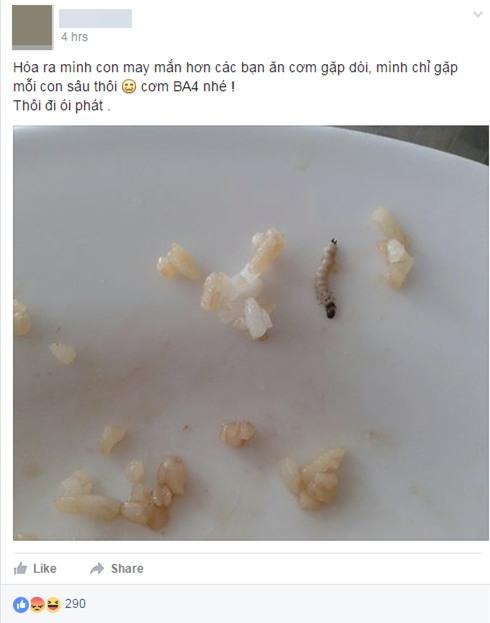
Task: Click the thumbs-up Like icon
Action: [20, 568]
